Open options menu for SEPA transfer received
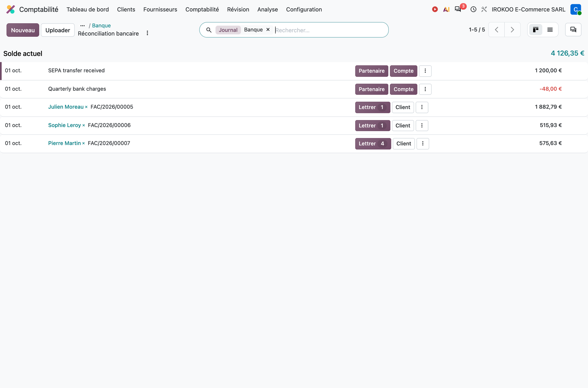 (425, 71)
